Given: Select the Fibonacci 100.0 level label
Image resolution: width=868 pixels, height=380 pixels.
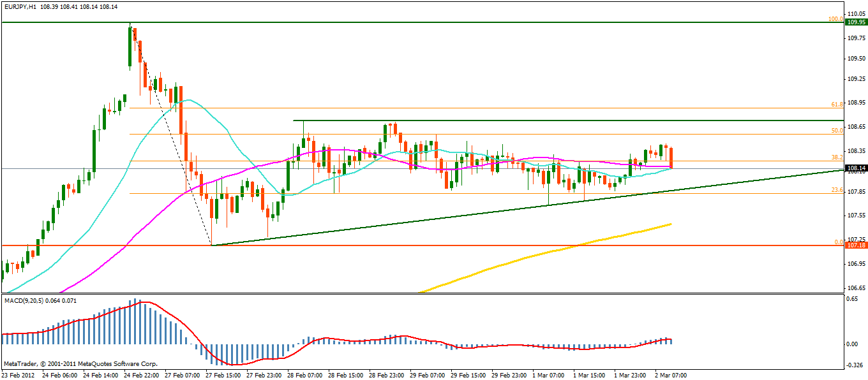Looking at the screenshot, I should pyautogui.click(x=835, y=19).
